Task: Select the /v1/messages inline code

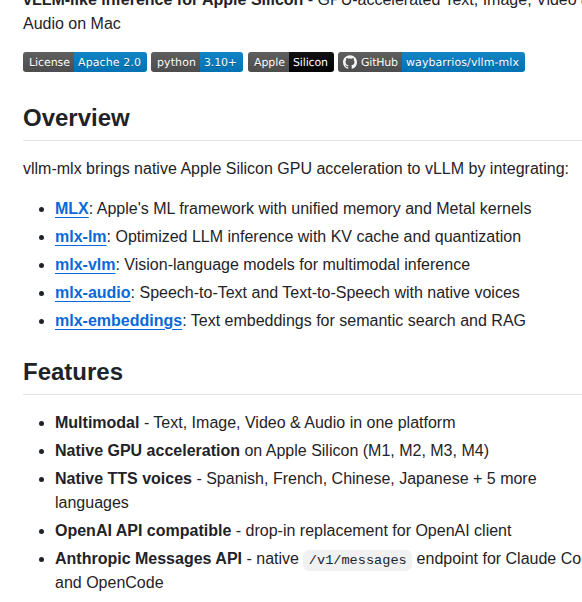Action: coord(357,560)
